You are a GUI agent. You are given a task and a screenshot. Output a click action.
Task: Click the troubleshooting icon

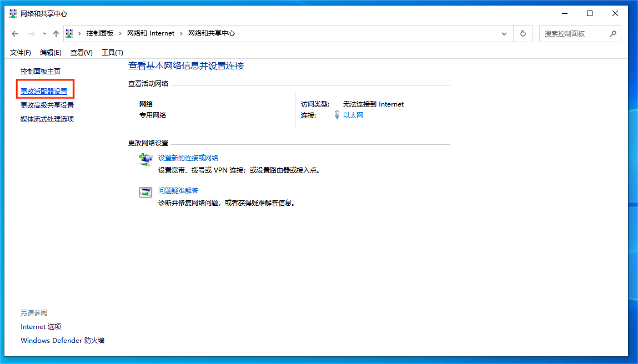145,193
